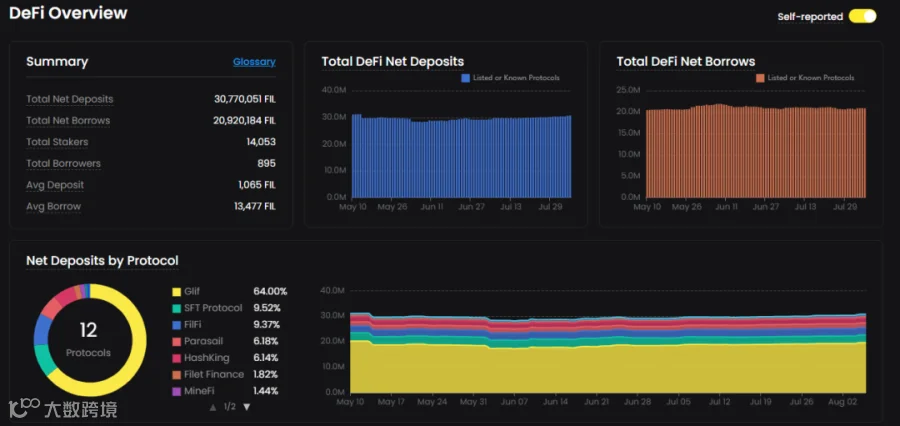This screenshot has height=426, width=900.
Task: Click the Net Deposits by Protocol heading
Action: click(102, 261)
